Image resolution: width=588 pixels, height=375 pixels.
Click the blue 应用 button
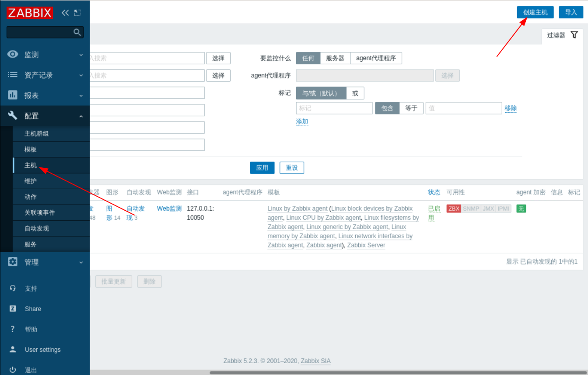(262, 168)
